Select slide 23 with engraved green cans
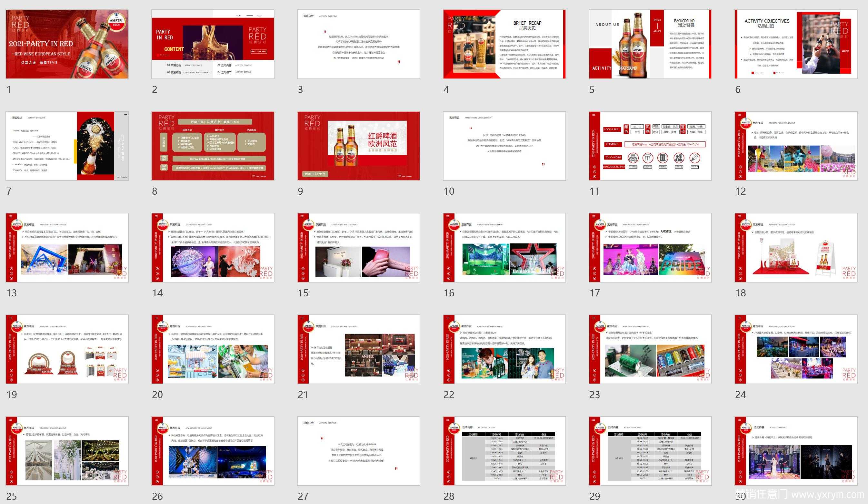This screenshot has width=868, height=504. pyautogui.click(x=650, y=349)
